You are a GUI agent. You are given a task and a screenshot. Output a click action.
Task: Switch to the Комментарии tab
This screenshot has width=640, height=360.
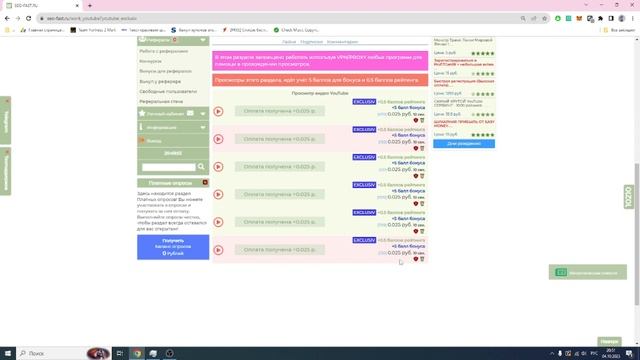(x=342, y=42)
